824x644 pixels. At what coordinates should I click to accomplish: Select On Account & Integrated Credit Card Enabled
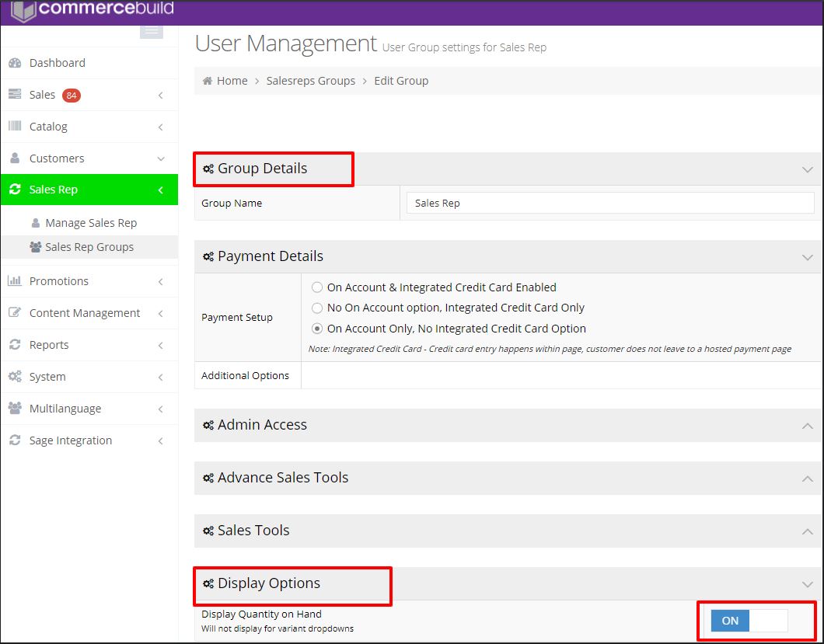317,287
